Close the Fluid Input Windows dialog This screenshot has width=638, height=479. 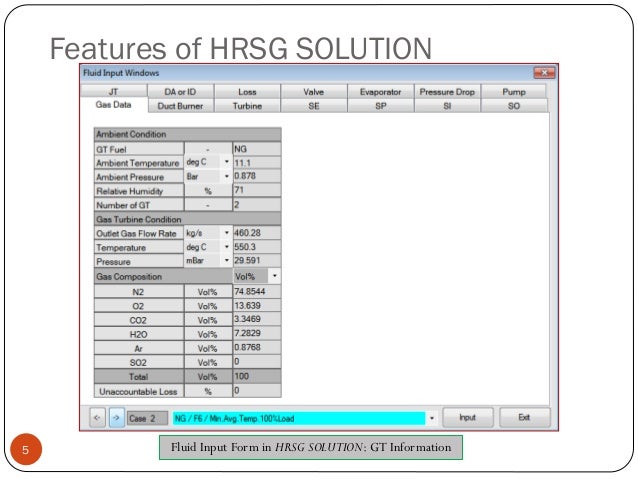[x=544, y=73]
